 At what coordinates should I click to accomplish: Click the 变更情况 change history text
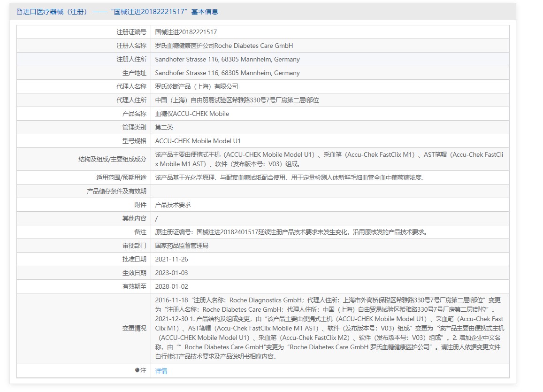coord(329,328)
